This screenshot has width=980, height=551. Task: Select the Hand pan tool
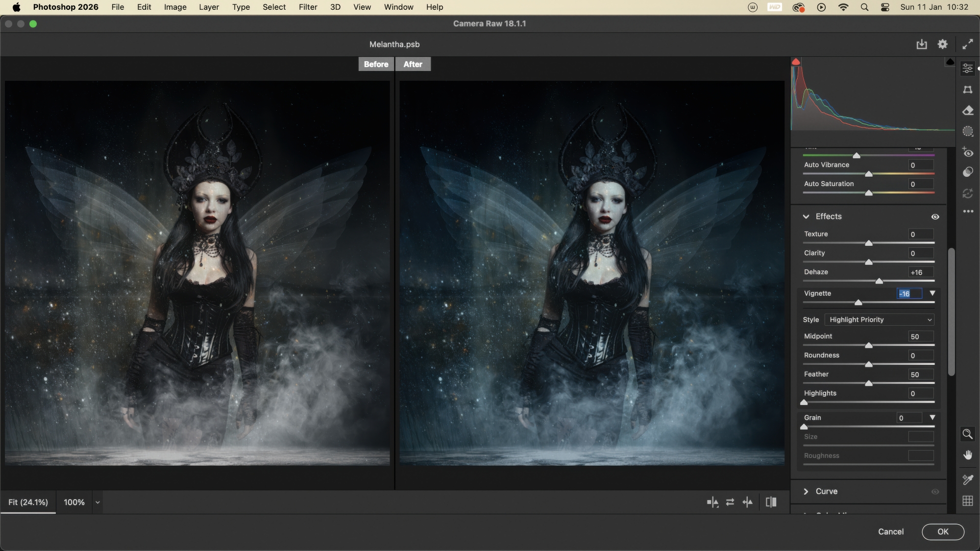pyautogui.click(x=967, y=455)
